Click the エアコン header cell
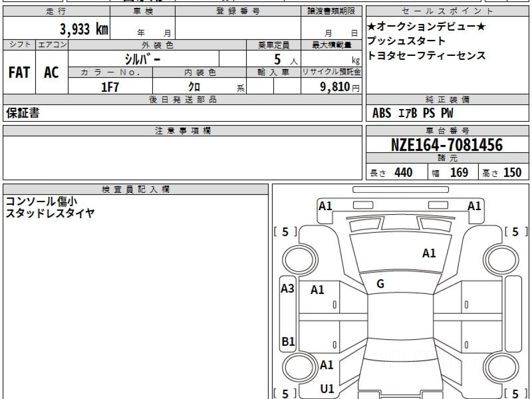The height and width of the screenshot is (399, 532). pos(52,45)
